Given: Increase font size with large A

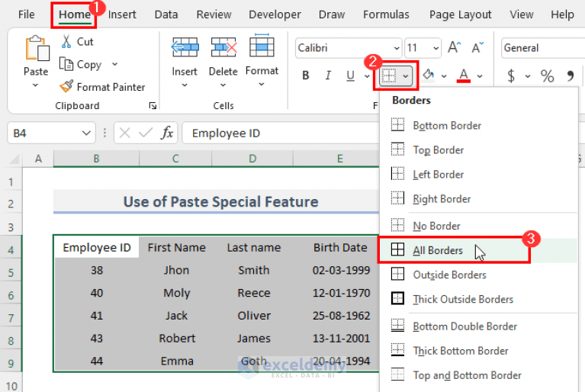Looking at the screenshot, I should point(454,47).
